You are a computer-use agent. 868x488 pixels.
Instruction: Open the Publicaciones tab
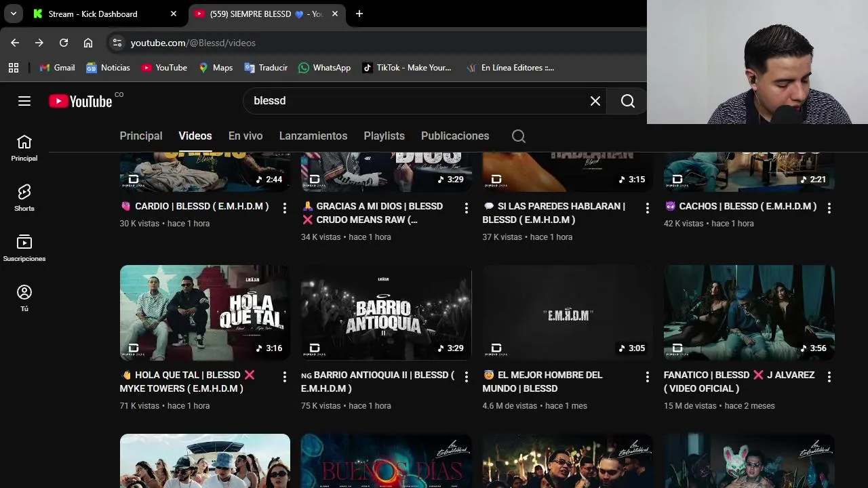(x=455, y=136)
